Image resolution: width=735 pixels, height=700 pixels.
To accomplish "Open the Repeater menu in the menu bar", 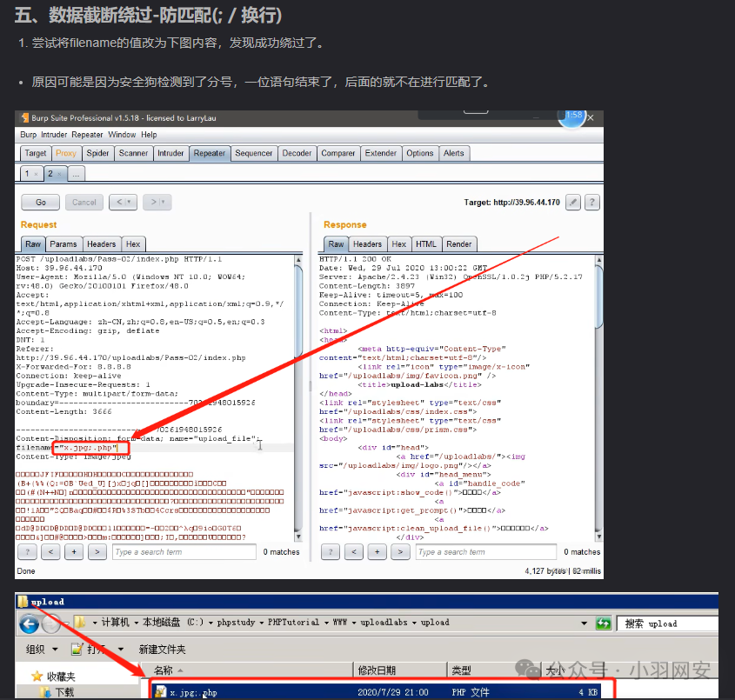I will [x=87, y=135].
